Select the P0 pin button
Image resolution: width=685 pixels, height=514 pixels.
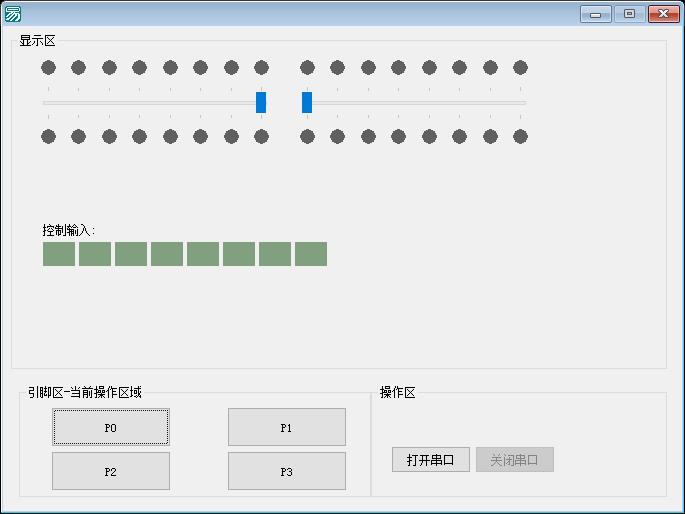[111, 427]
